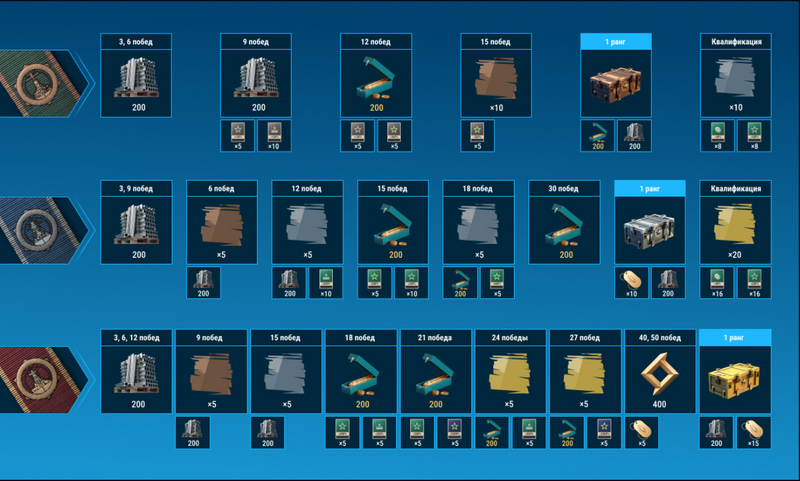Click the gold league emblem badge
The width and height of the screenshot is (800, 481).
pos(37,379)
